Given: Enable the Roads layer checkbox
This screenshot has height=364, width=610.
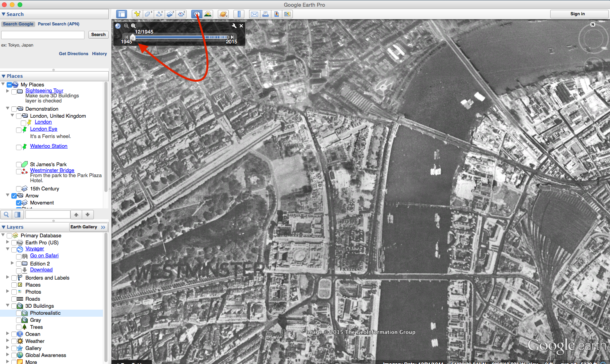Looking at the screenshot, I should pos(14,299).
